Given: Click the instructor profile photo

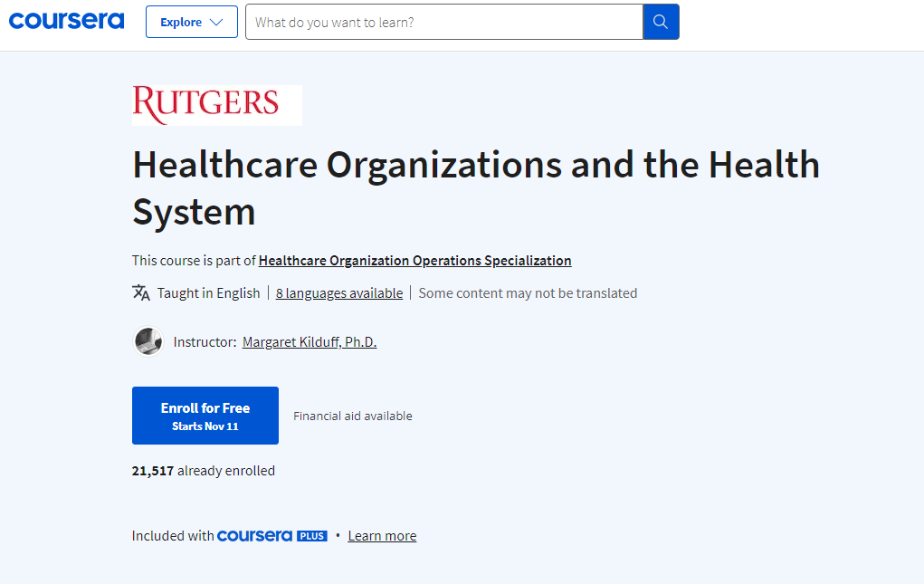Looking at the screenshot, I should [148, 341].
